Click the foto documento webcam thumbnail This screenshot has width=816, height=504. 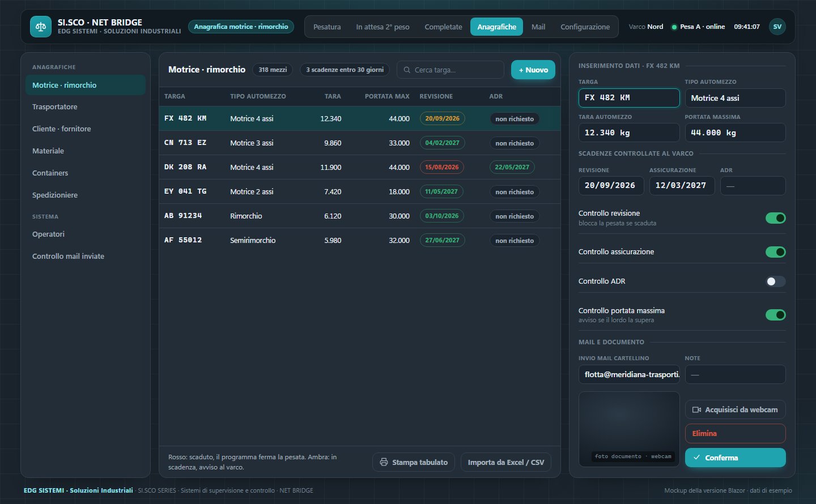pyautogui.click(x=628, y=429)
